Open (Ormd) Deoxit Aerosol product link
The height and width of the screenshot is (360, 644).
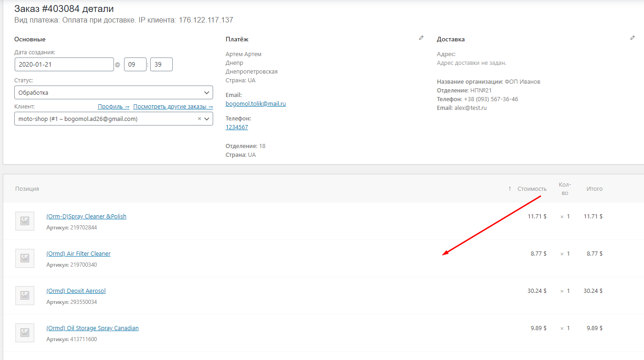(76, 291)
